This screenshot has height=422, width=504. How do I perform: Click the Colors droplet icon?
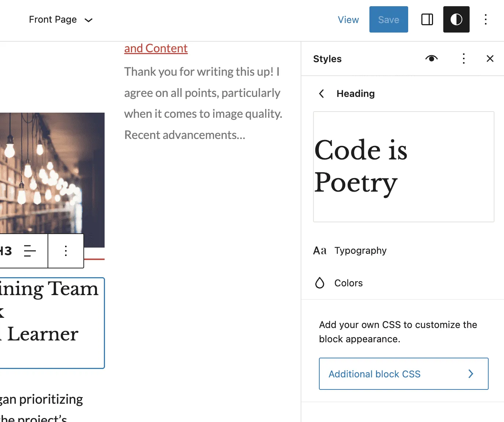click(320, 283)
